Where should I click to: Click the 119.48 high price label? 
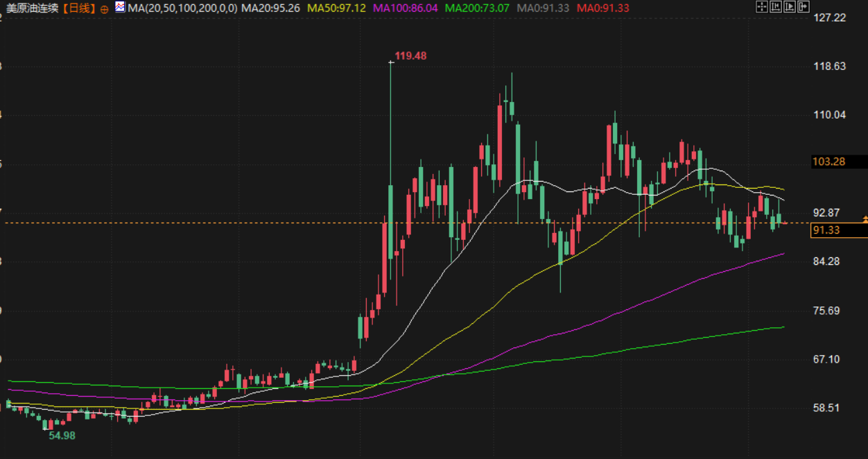(x=410, y=55)
